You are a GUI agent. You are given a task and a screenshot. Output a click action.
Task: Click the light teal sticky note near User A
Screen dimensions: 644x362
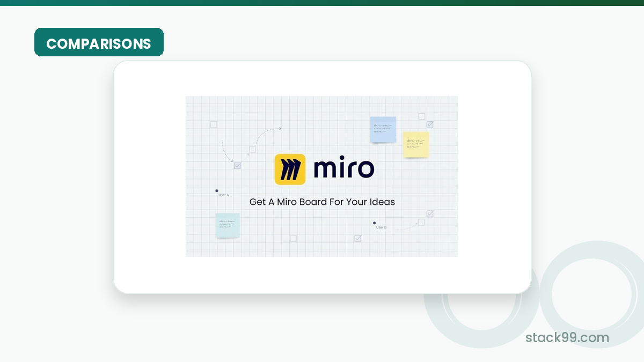pyautogui.click(x=228, y=225)
